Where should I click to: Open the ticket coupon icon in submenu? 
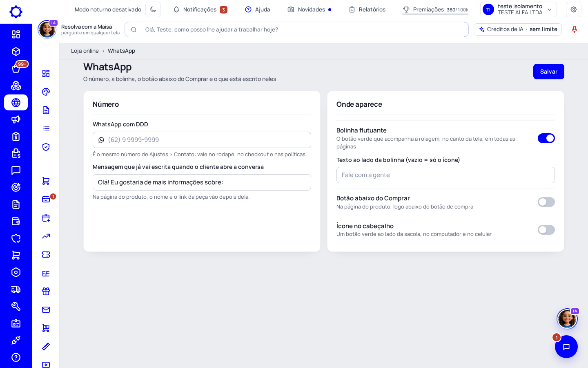click(46, 254)
